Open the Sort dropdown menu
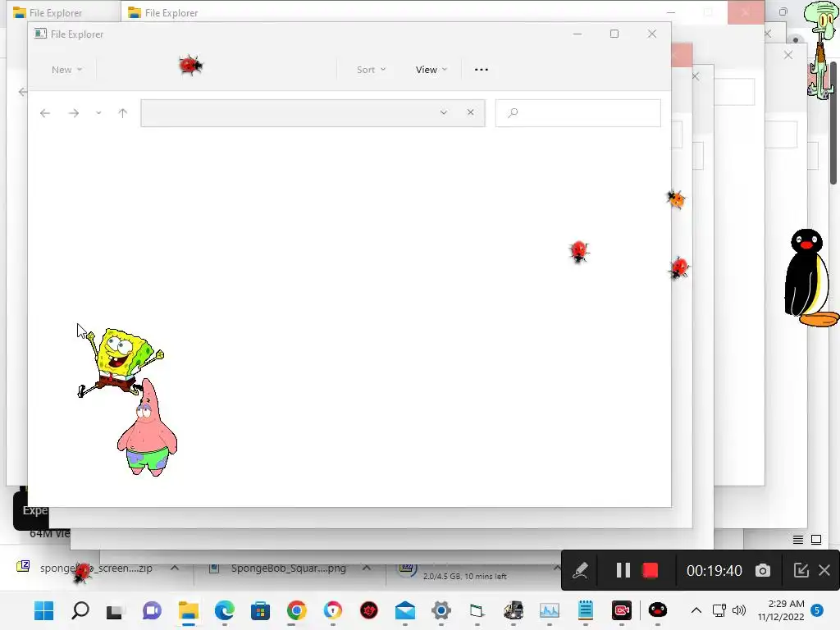840x630 pixels. click(x=371, y=70)
